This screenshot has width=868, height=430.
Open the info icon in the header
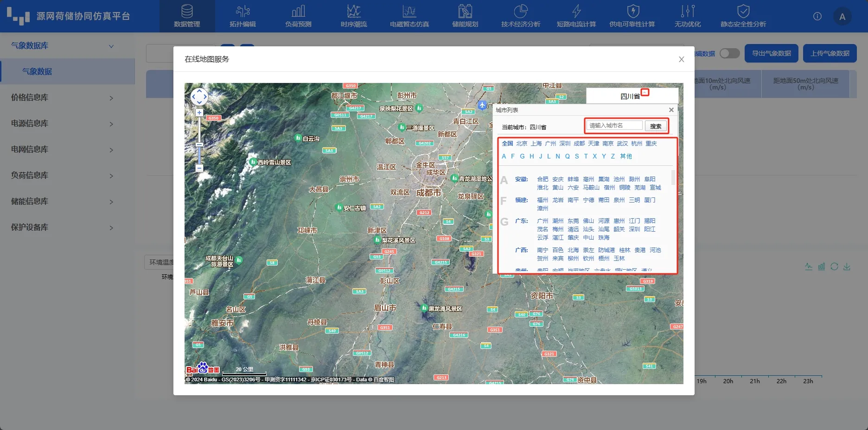[x=817, y=17]
